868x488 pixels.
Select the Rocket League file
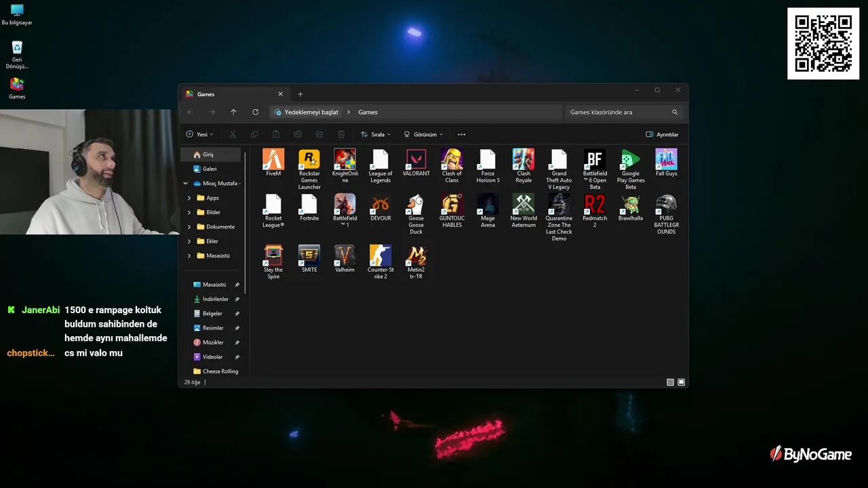pyautogui.click(x=273, y=211)
